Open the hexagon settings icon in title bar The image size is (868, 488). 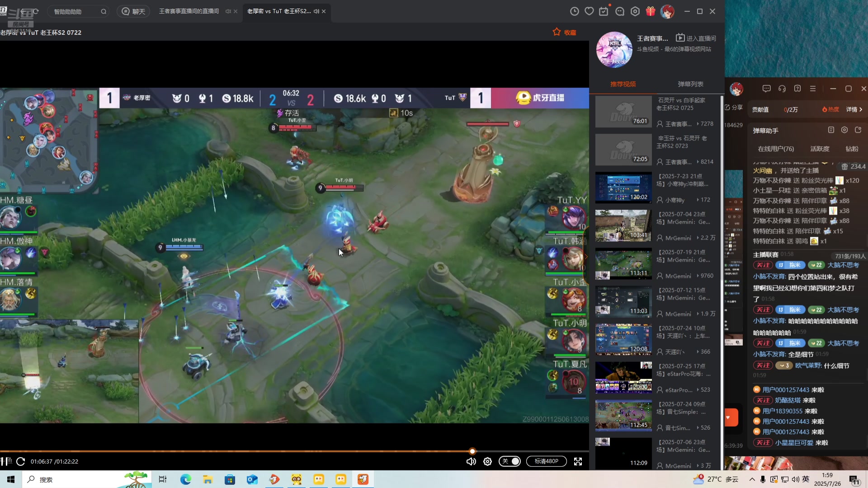635,11
